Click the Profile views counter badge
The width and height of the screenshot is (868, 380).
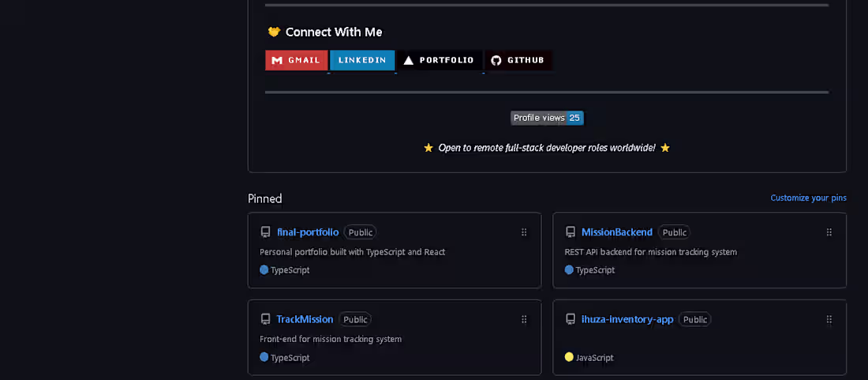pyautogui.click(x=547, y=118)
